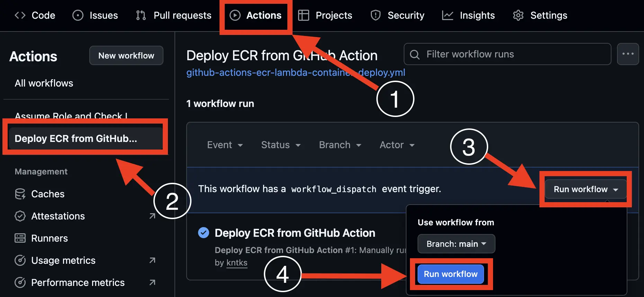Image resolution: width=644 pixels, height=297 pixels.
Task: Open the Issues tab
Action: tap(95, 15)
